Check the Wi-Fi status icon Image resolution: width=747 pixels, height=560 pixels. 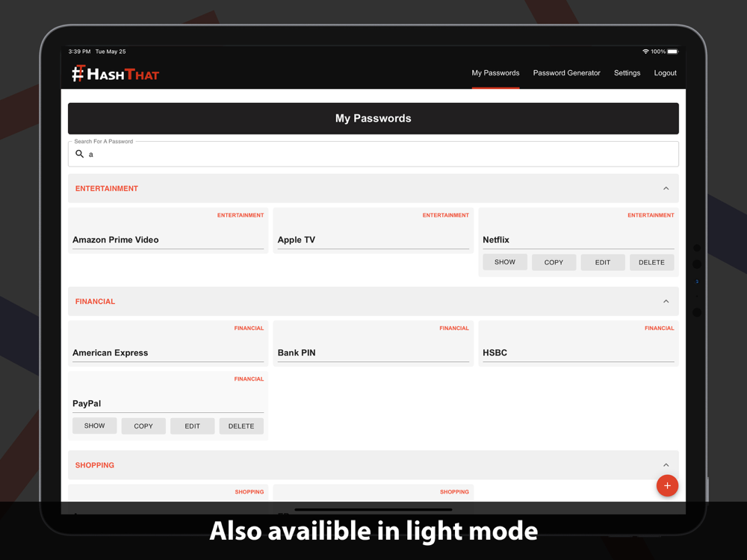tap(645, 52)
